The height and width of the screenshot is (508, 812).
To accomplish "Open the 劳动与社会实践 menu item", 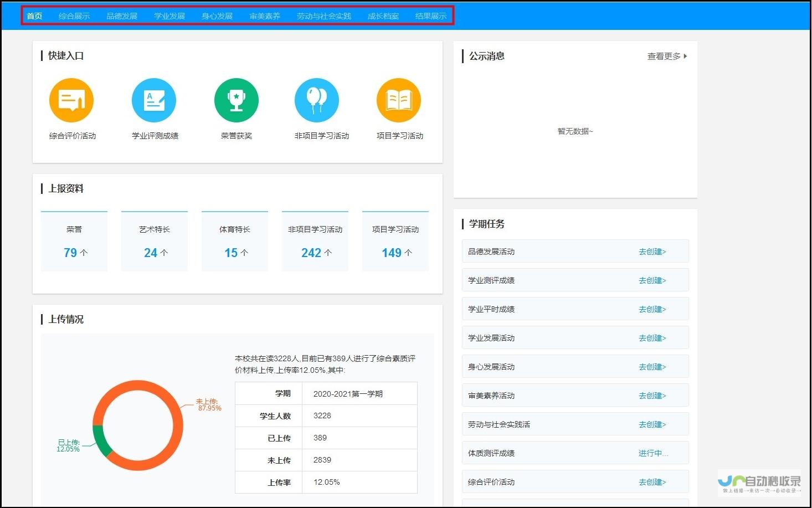I will tap(324, 16).
